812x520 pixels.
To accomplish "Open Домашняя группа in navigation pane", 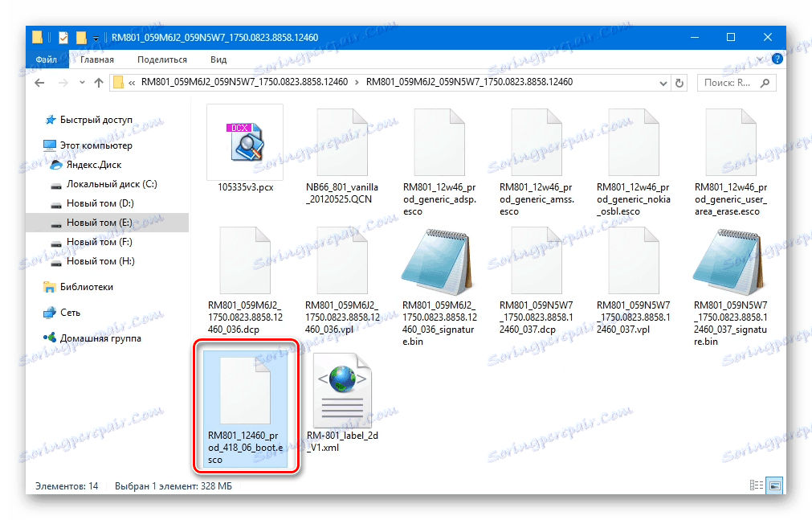I will pos(100,338).
